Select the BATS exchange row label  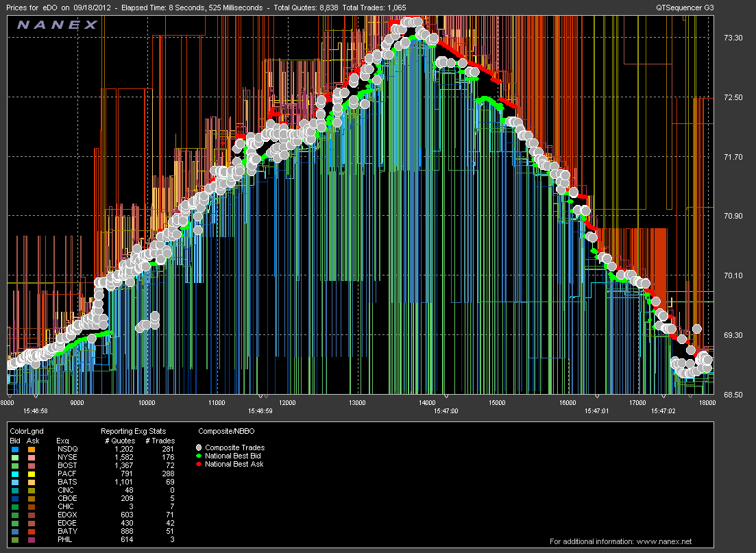pyautogui.click(x=67, y=482)
